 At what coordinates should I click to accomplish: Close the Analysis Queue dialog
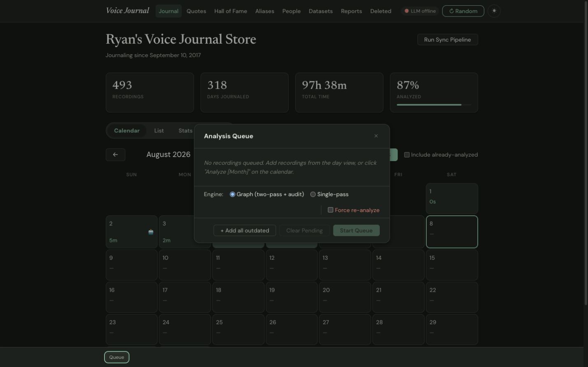[376, 136]
